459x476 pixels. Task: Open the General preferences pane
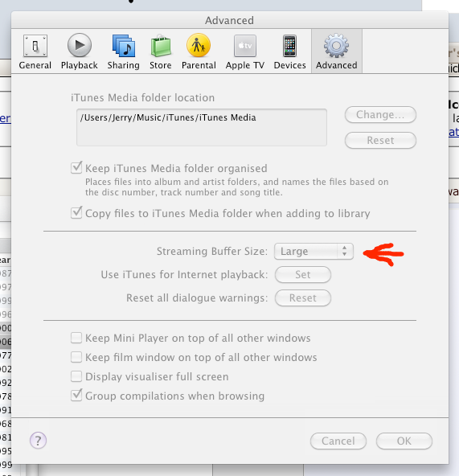[x=35, y=51]
